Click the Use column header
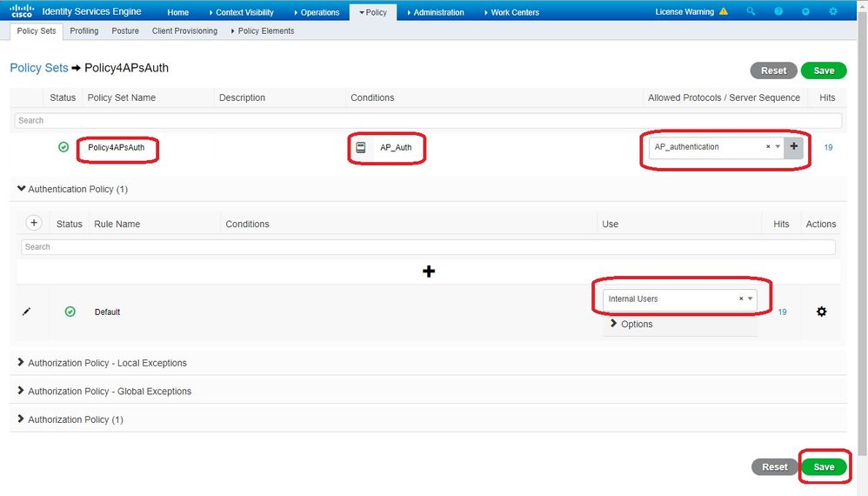868x496 pixels. click(x=610, y=224)
